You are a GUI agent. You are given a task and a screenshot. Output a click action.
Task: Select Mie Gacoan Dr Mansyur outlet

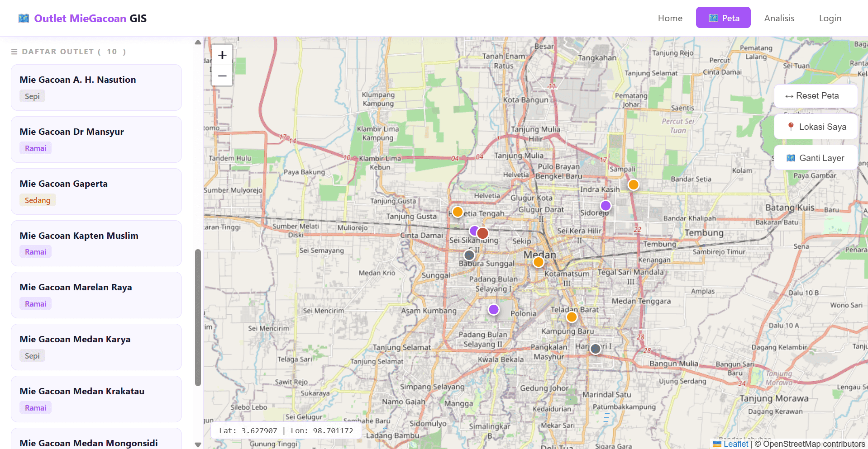coord(96,140)
